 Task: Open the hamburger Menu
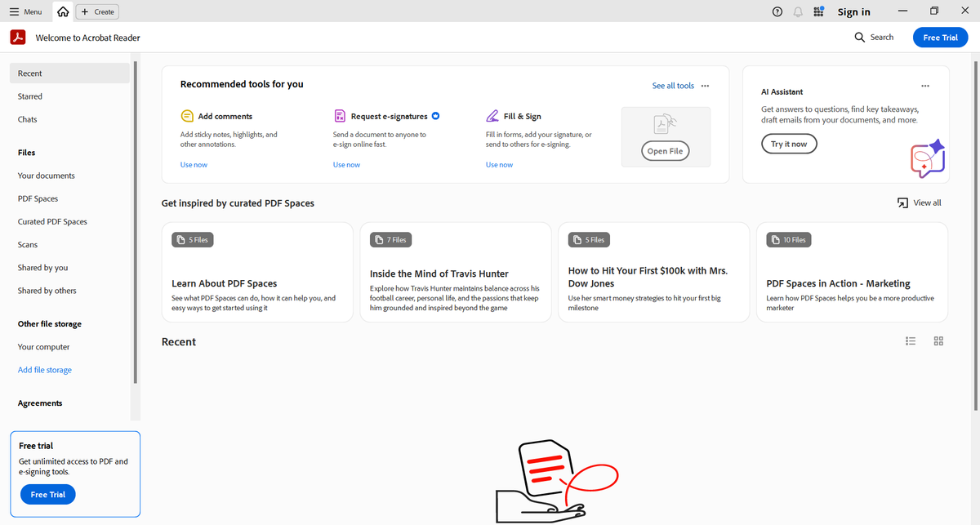[25, 11]
